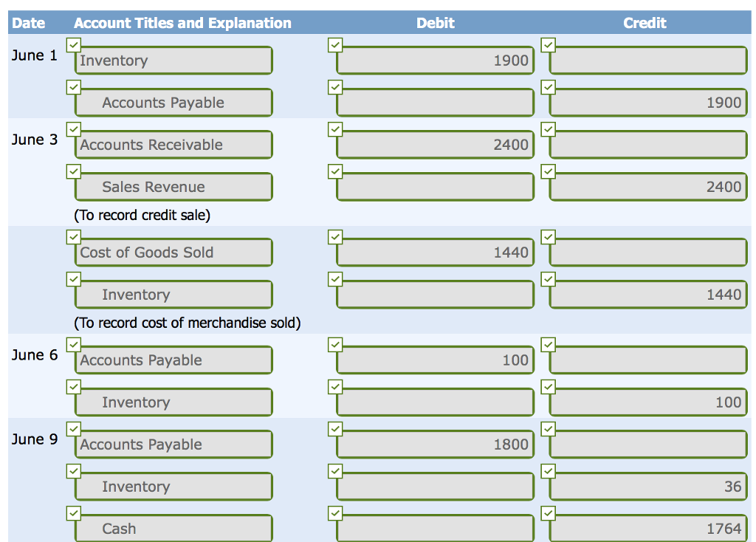The image size is (756, 542).
Task: Select the Cash account title field
Action: pos(173,529)
